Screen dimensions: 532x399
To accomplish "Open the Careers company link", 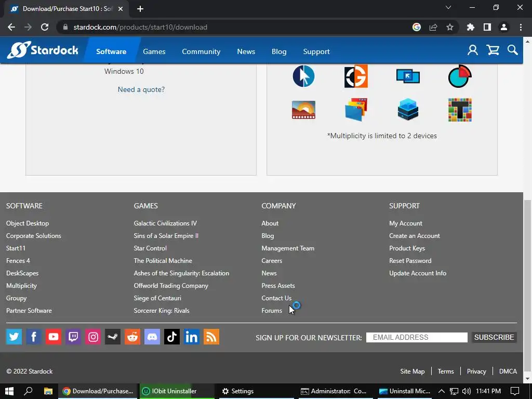I will [272, 261].
